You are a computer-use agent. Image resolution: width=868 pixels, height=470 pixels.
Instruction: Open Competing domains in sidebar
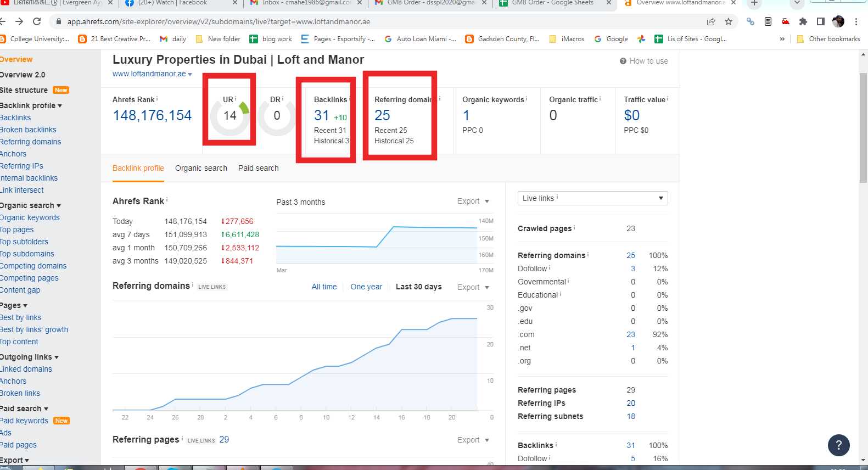point(33,266)
